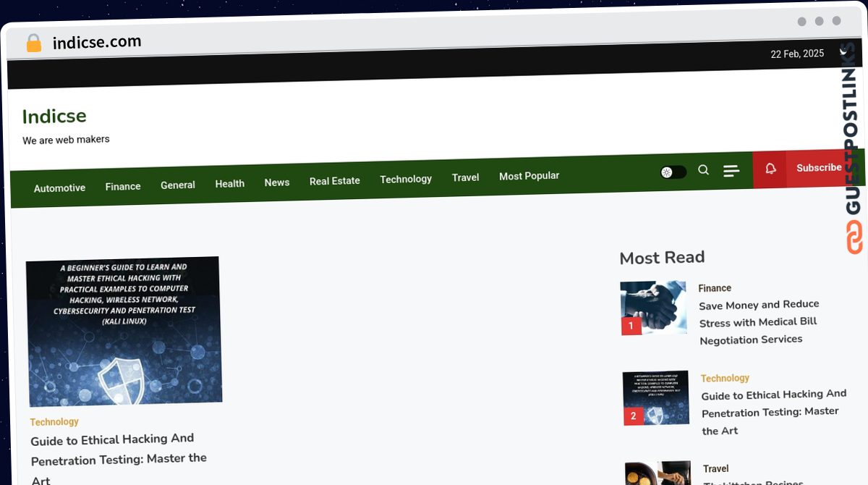
Task: Toggle the dark mode switch
Action: click(673, 172)
